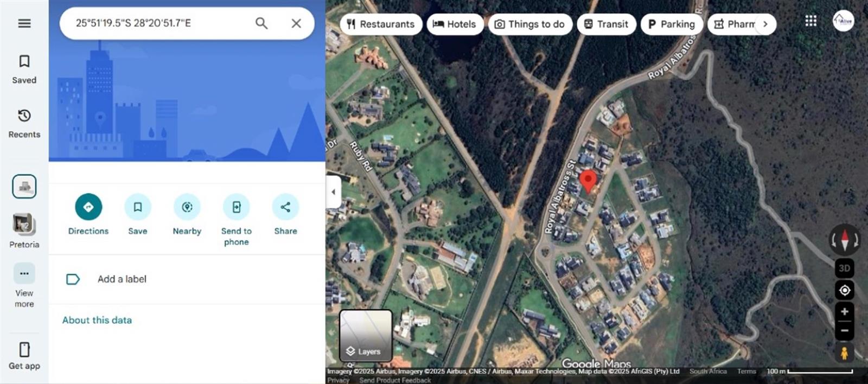Toggle 3D map view
The width and height of the screenshot is (868, 384).
(845, 268)
